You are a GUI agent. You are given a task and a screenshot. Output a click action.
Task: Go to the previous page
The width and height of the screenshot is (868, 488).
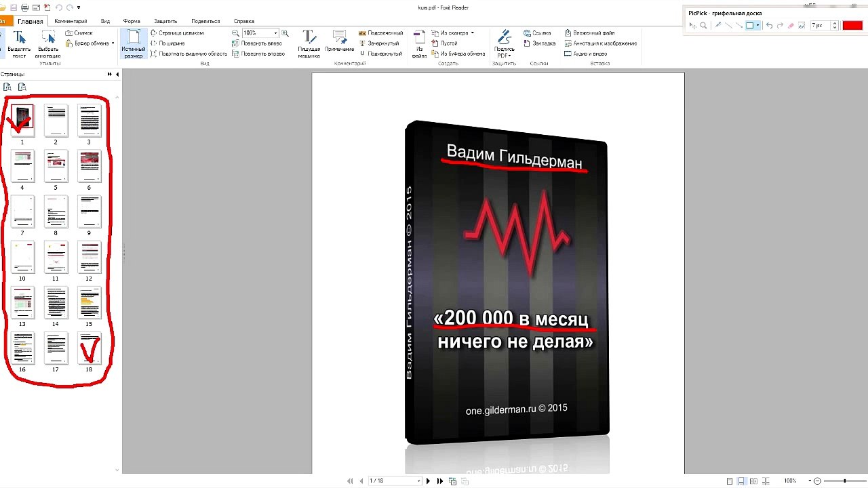coord(361,481)
